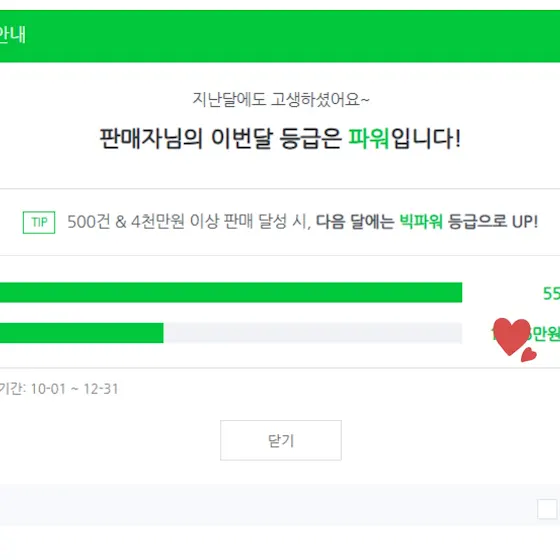Click the gray unfilled part of the second progress bar
560x560 pixels.
click(x=313, y=333)
